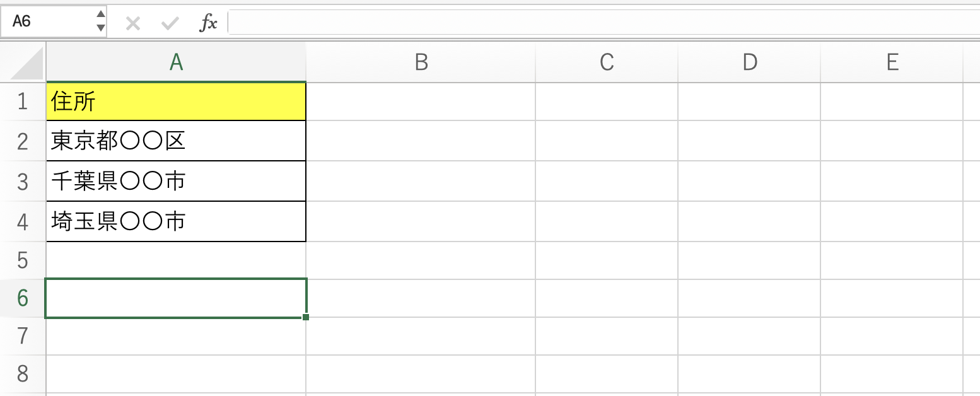
Task: Select column C header
Action: (607, 62)
